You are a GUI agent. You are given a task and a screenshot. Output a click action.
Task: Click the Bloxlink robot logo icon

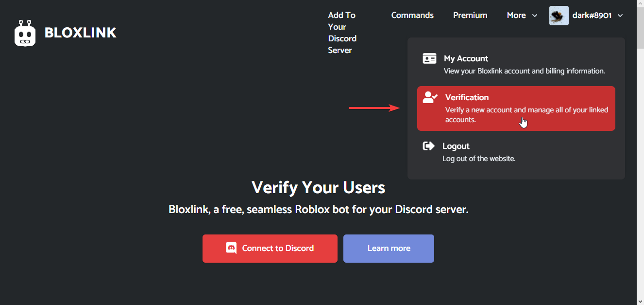click(x=25, y=33)
